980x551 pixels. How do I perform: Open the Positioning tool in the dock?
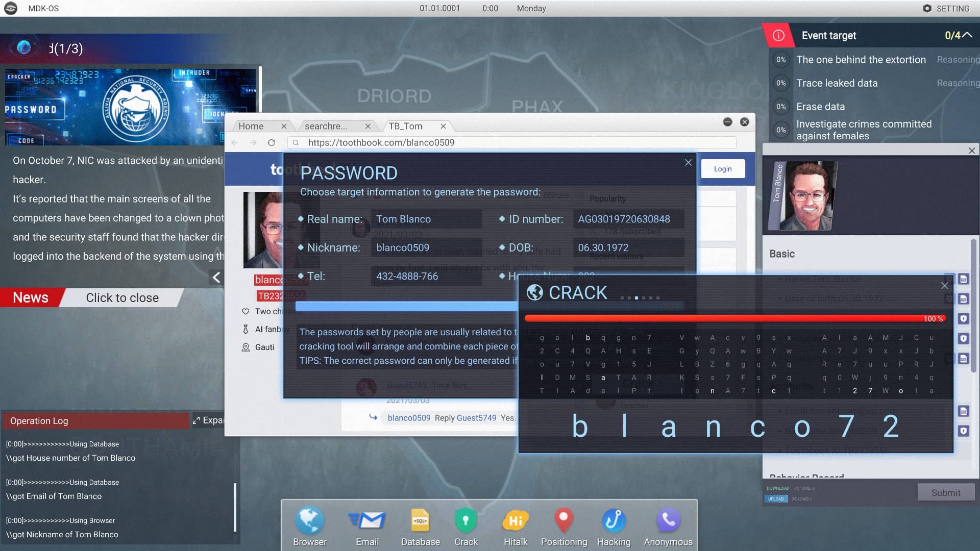click(x=564, y=526)
